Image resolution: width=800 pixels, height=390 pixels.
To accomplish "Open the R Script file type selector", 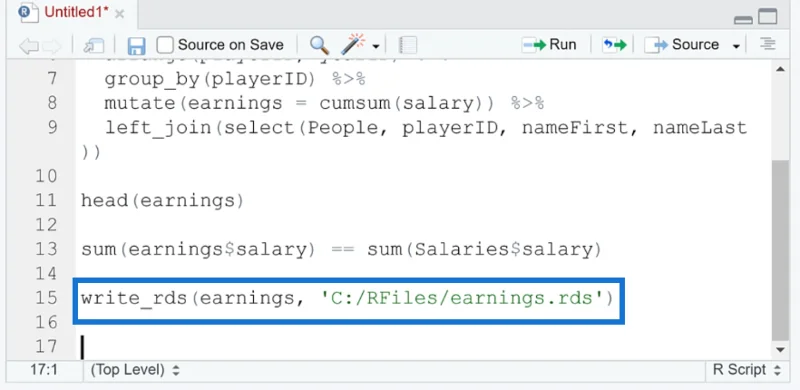I will pyautogui.click(x=747, y=370).
